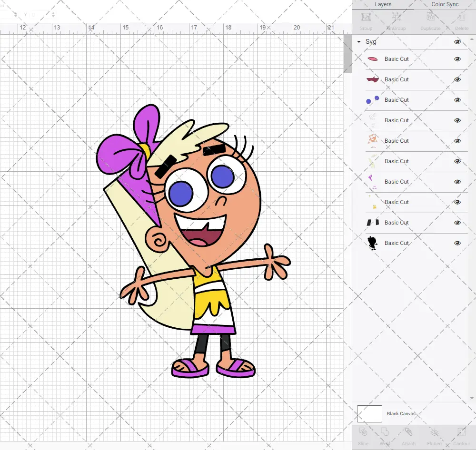Open the Contour tool
476x450 pixels.
pos(461,432)
